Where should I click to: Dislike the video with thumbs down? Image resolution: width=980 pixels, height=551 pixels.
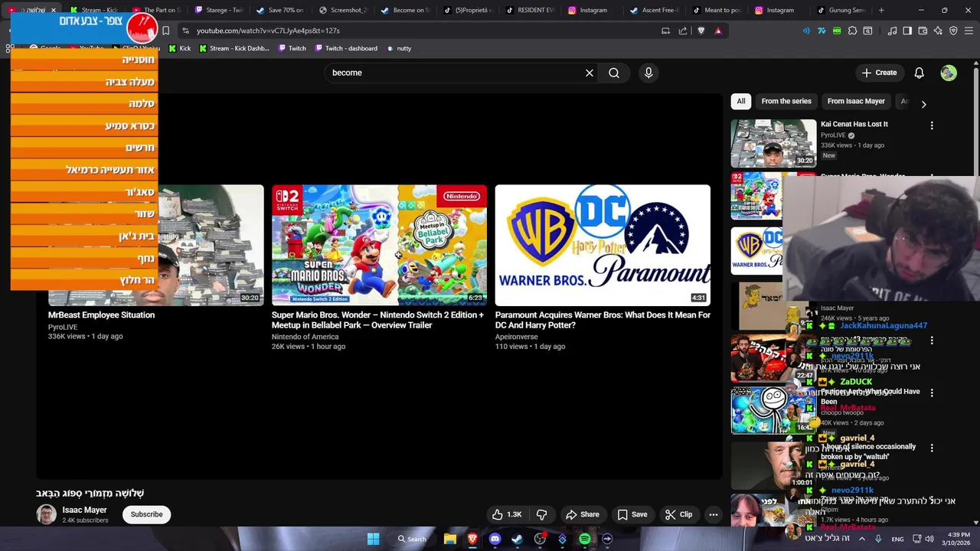coord(541,514)
